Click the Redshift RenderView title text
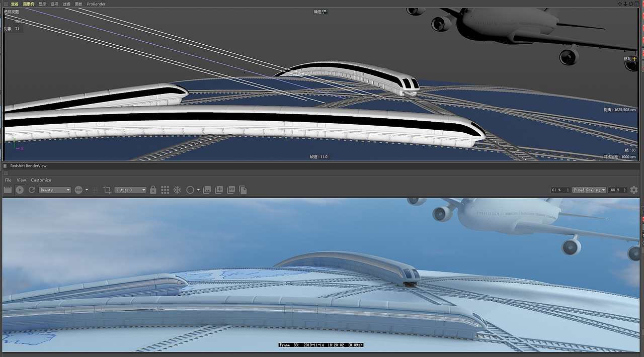The image size is (644, 357). pos(28,166)
